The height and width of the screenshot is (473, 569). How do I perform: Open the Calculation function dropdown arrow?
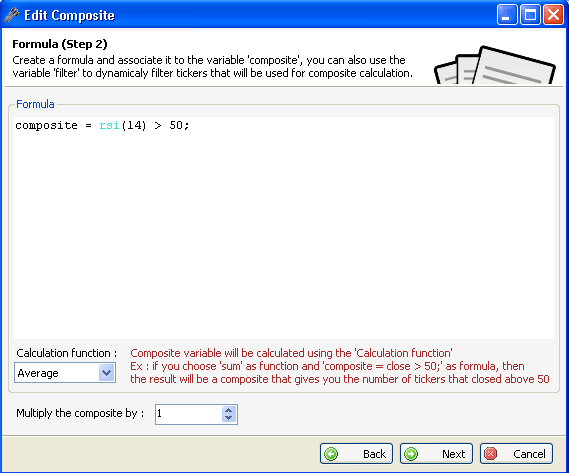click(x=106, y=372)
